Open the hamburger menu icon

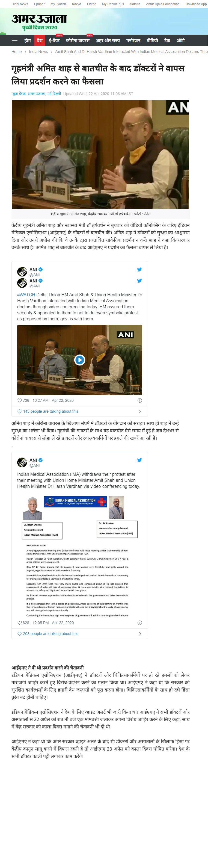14,40
